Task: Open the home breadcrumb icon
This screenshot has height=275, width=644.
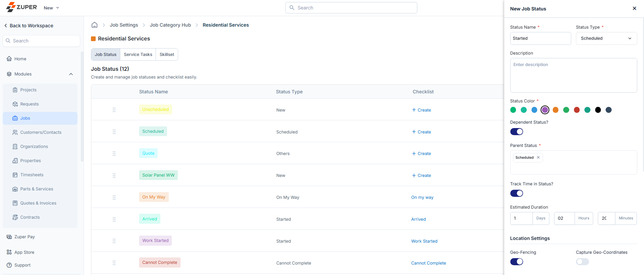Action: (x=95, y=25)
